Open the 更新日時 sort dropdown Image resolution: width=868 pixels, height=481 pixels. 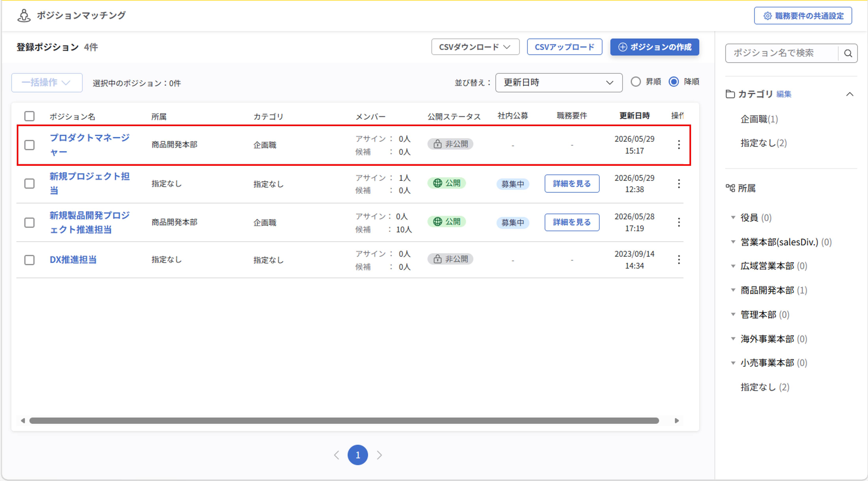tap(559, 83)
